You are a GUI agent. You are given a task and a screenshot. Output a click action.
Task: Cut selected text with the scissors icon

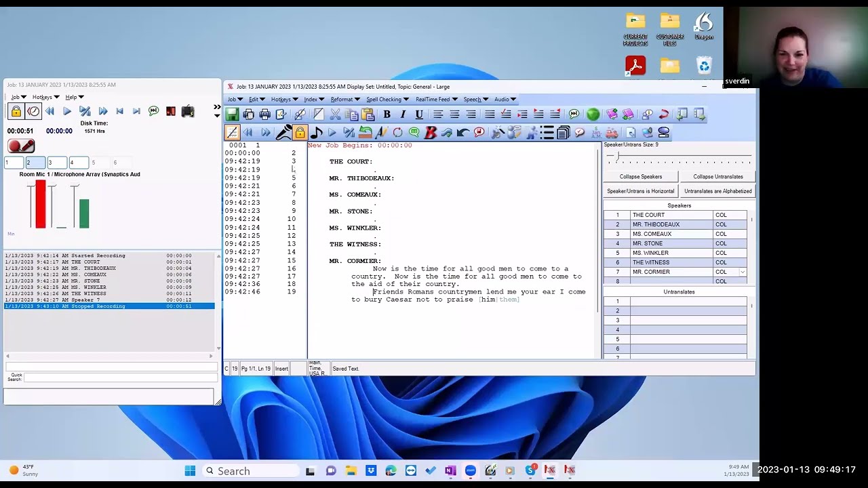[335, 115]
